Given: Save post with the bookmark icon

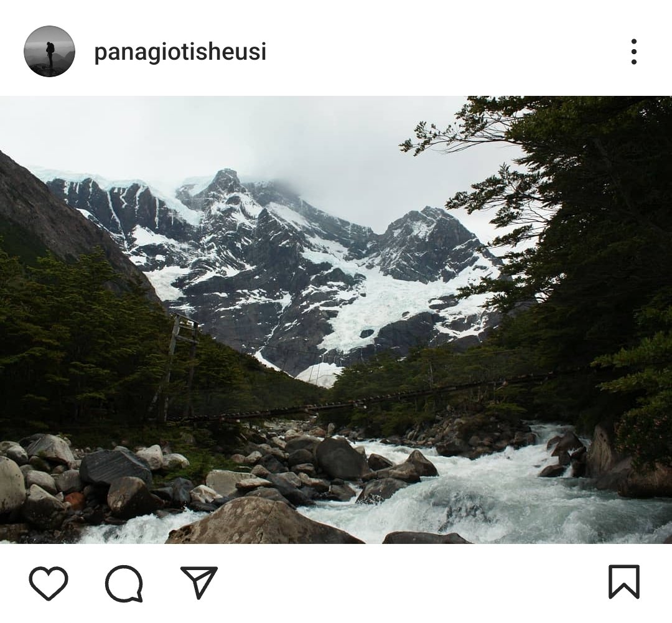Looking at the screenshot, I should (x=624, y=582).
